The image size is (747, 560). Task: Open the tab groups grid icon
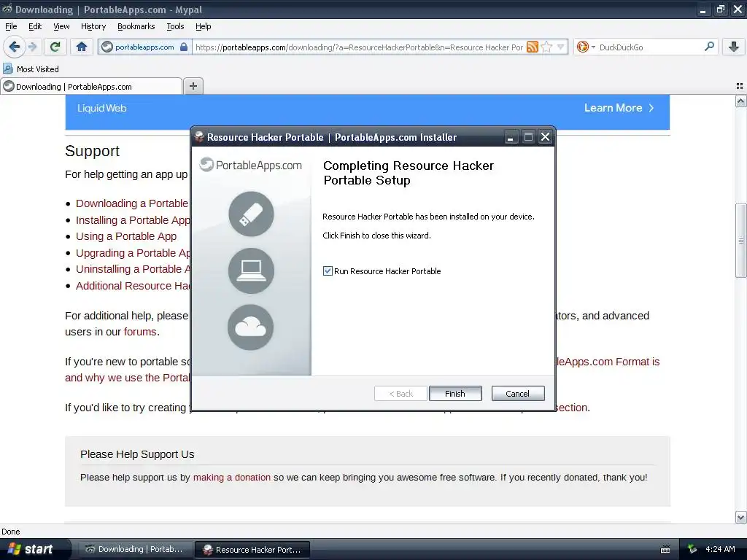[740, 86]
